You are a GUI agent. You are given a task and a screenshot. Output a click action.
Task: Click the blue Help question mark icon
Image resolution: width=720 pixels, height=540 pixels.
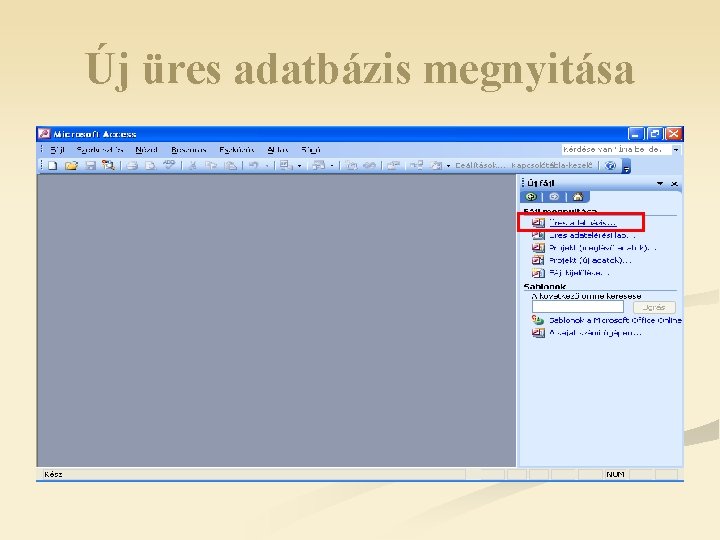(x=610, y=166)
